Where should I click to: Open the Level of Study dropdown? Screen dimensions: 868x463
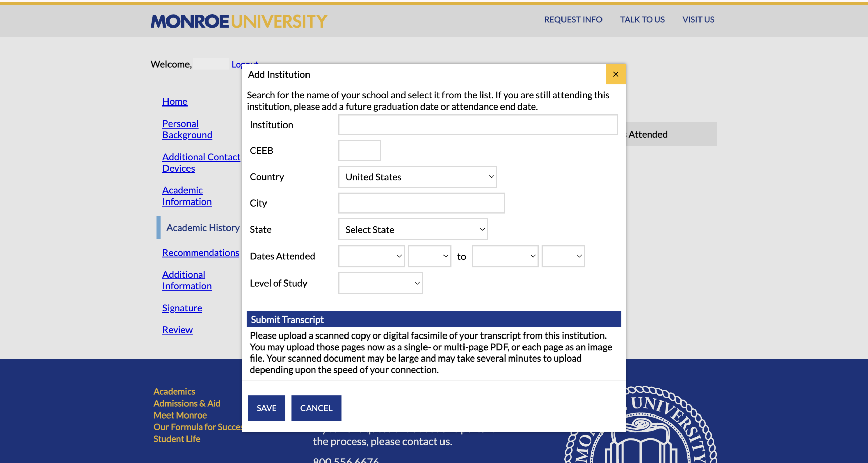pos(380,283)
